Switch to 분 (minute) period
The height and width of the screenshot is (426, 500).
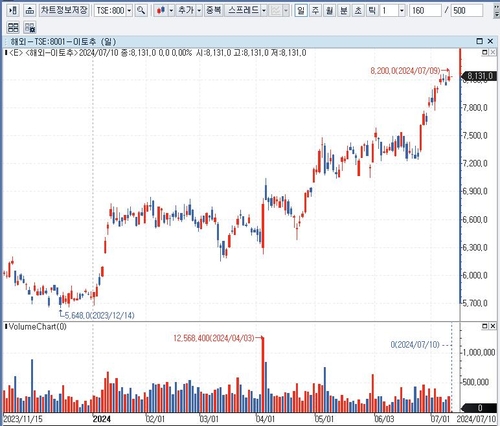[x=343, y=11]
